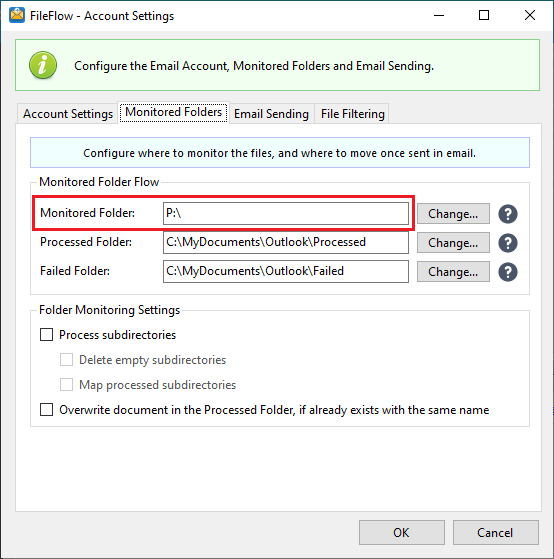Toggle Delete empty subdirectories option
The height and width of the screenshot is (559, 554).
tap(66, 360)
